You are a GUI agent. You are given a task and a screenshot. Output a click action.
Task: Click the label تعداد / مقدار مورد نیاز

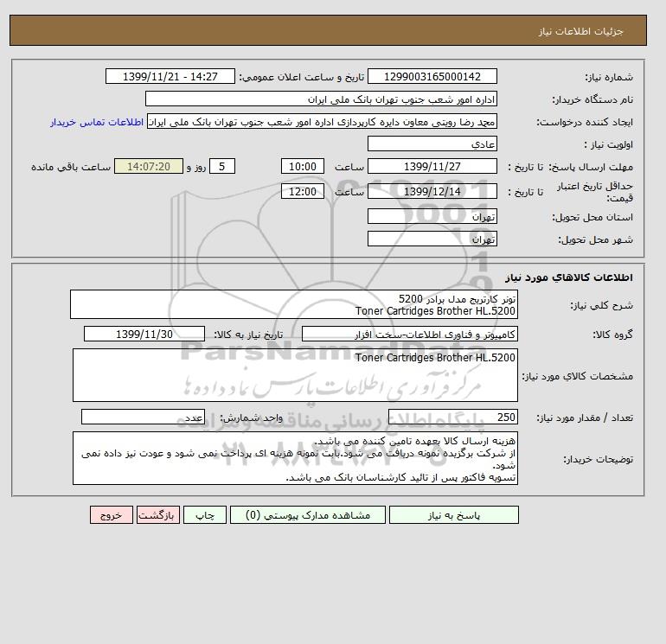click(585, 418)
